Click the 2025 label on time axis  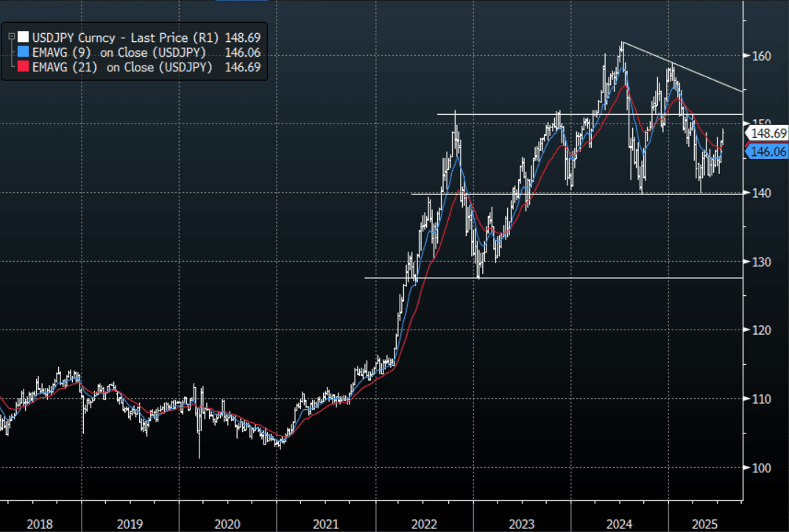705,524
